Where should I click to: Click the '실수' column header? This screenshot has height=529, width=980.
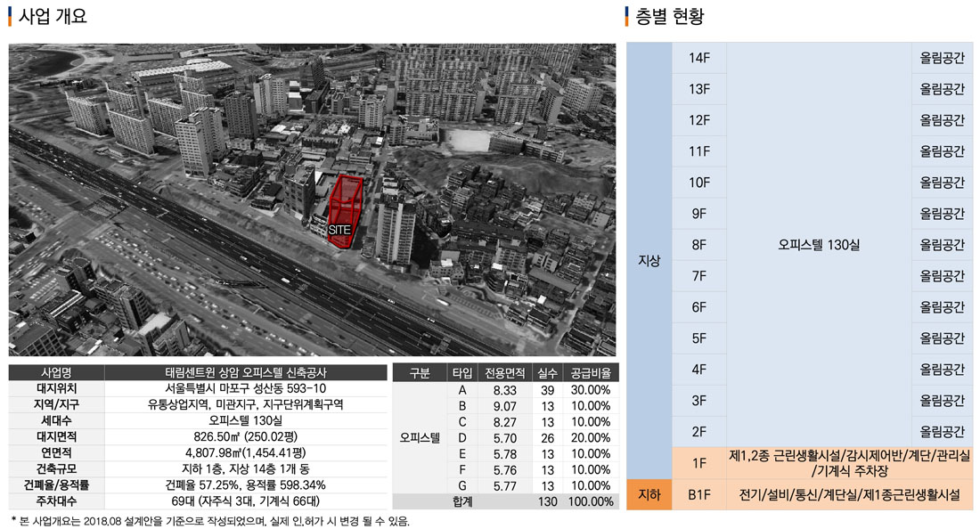(x=548, y=373)
